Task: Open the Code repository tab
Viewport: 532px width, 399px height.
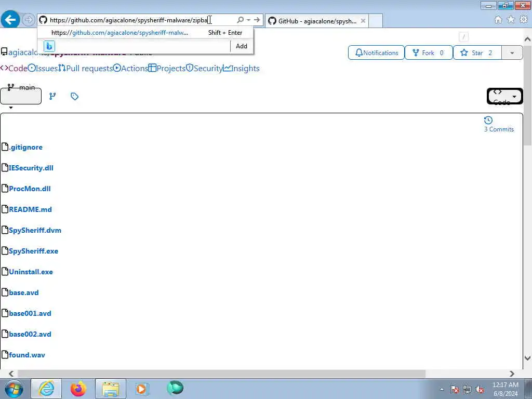Action: click(x=14, y=68)
